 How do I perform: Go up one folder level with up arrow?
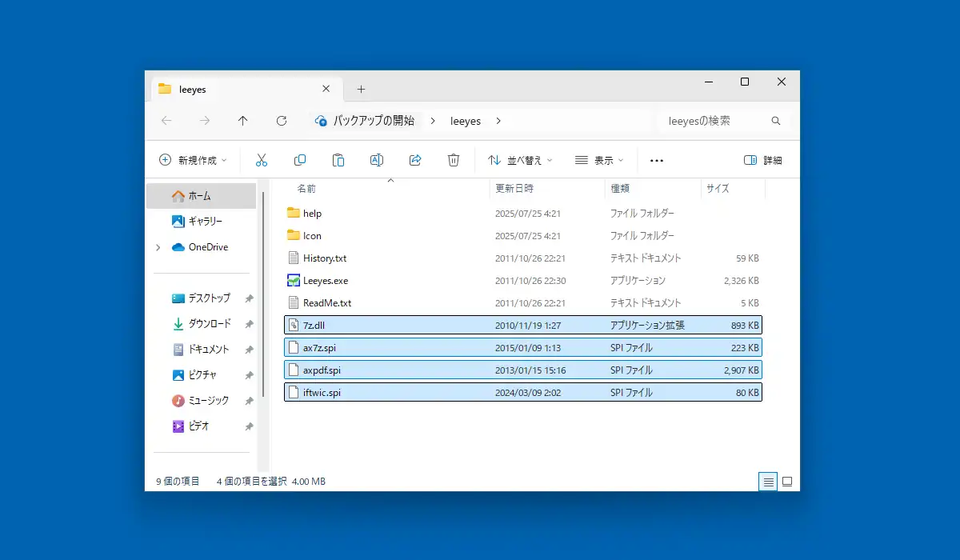243,121
